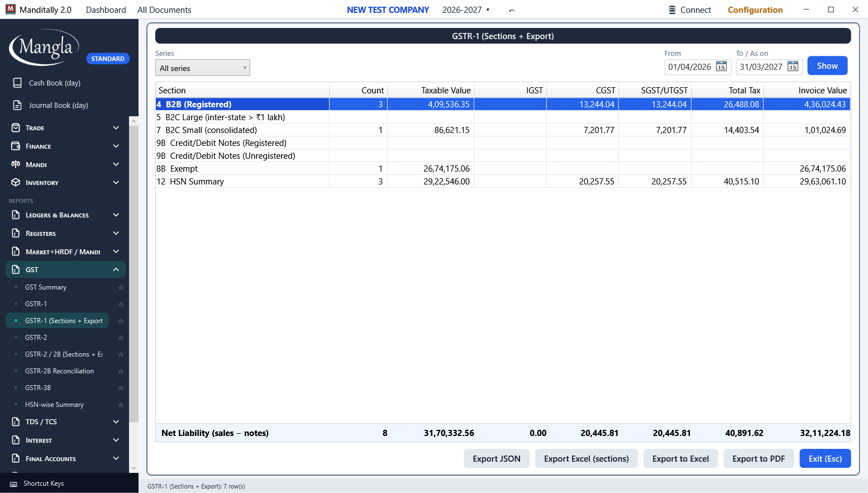The height and width of the screenshot is (493, 868).
Task: Click Export to Excel button
Action: [681, 459]
